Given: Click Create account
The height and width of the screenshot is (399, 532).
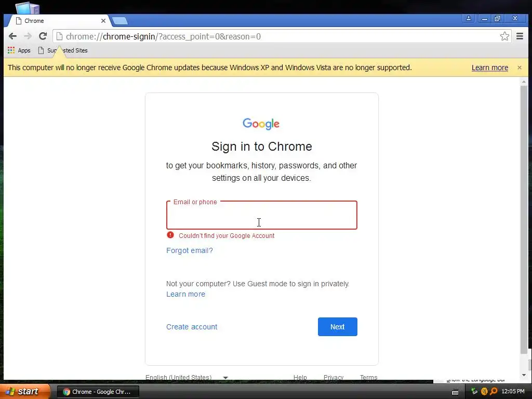Looking at the screenshot, I should [192, 327].
